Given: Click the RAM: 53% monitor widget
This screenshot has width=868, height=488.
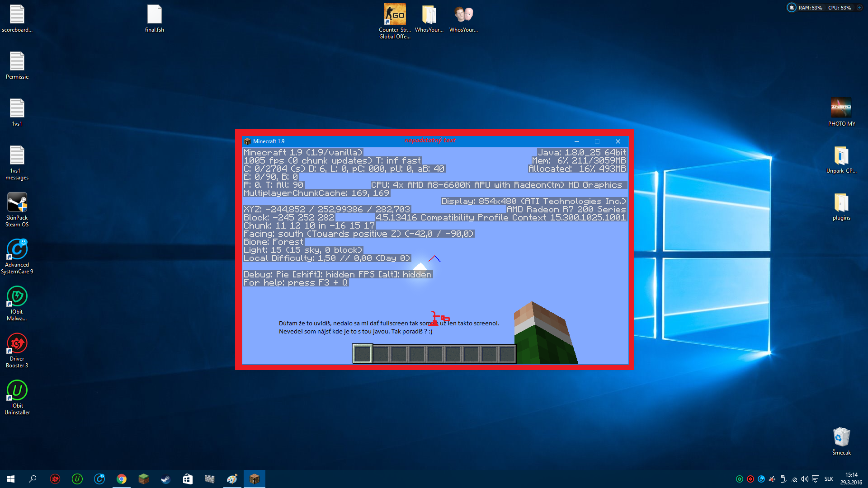Looking at the screenshot, I should click(x=810, y=8).
